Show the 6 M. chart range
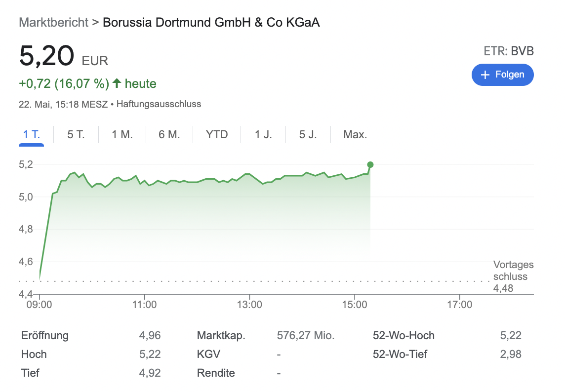 pyautogui.click(x=169, y=134)
